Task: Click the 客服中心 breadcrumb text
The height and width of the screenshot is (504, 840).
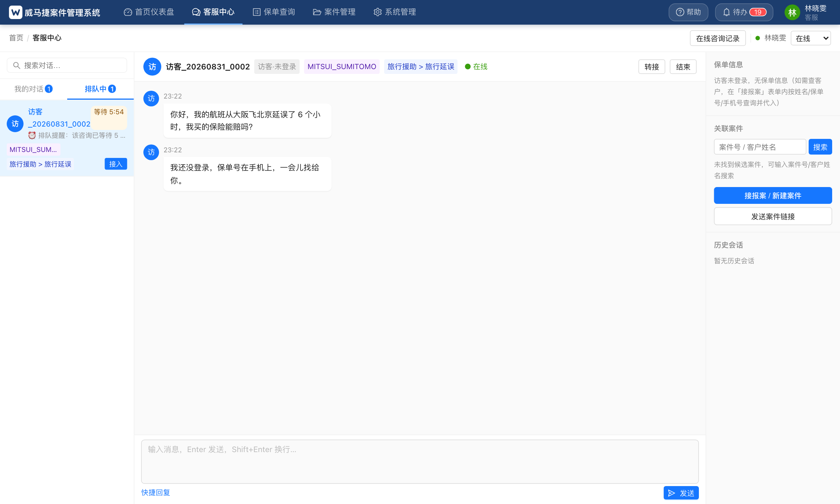Action: (47, 38)
